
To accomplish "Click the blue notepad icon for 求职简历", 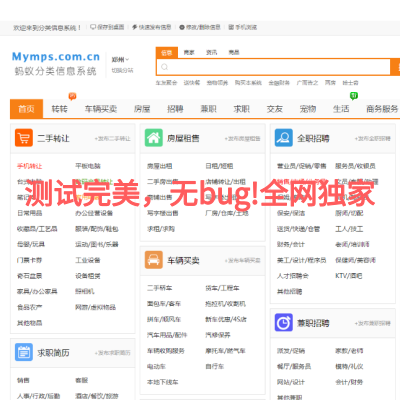I will 24,352.
